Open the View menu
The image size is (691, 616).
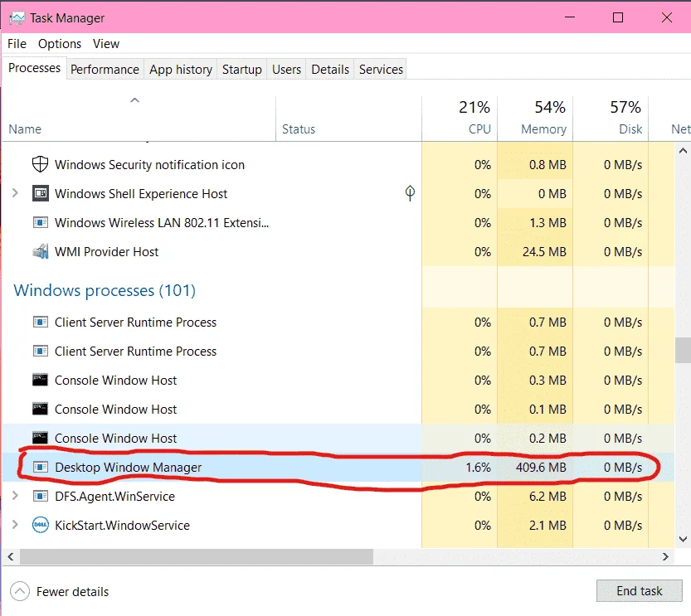tap(106, 44)
